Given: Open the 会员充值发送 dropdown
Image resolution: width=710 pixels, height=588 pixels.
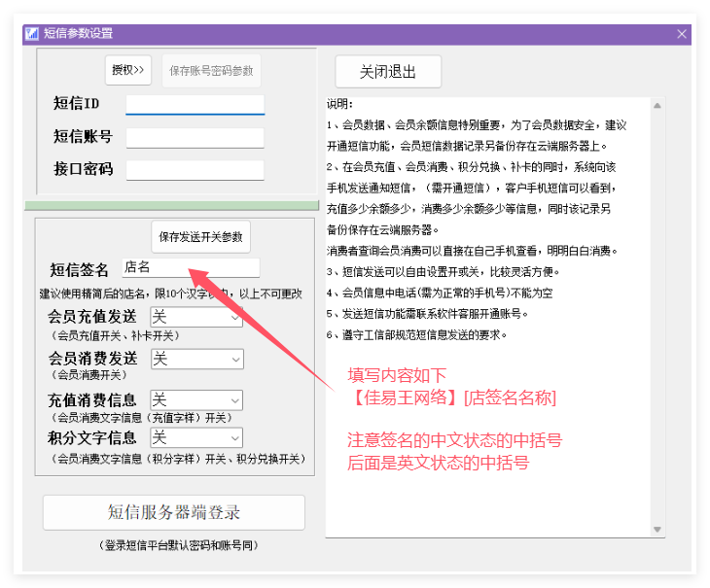Looking at the screenshot, I should point(197,317).
